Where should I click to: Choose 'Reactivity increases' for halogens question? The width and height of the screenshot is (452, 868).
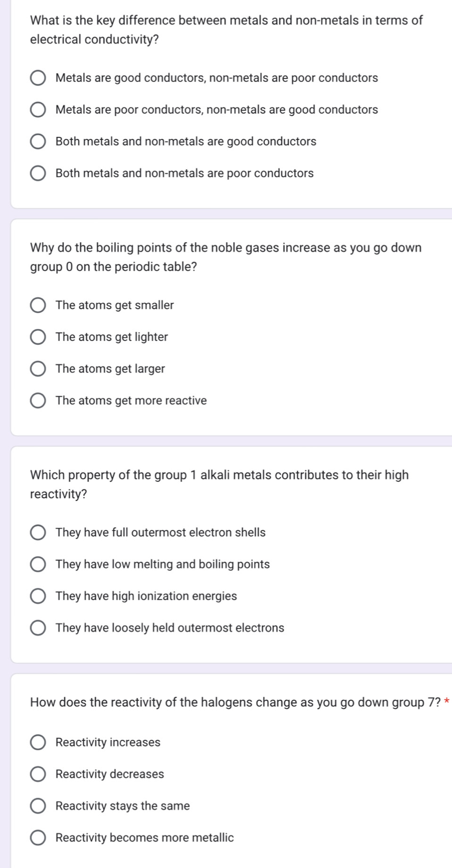tap(38, 742)
